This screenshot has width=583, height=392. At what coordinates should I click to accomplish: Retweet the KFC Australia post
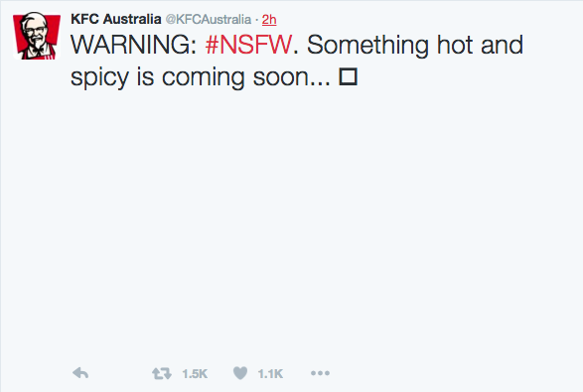[162, 373]
